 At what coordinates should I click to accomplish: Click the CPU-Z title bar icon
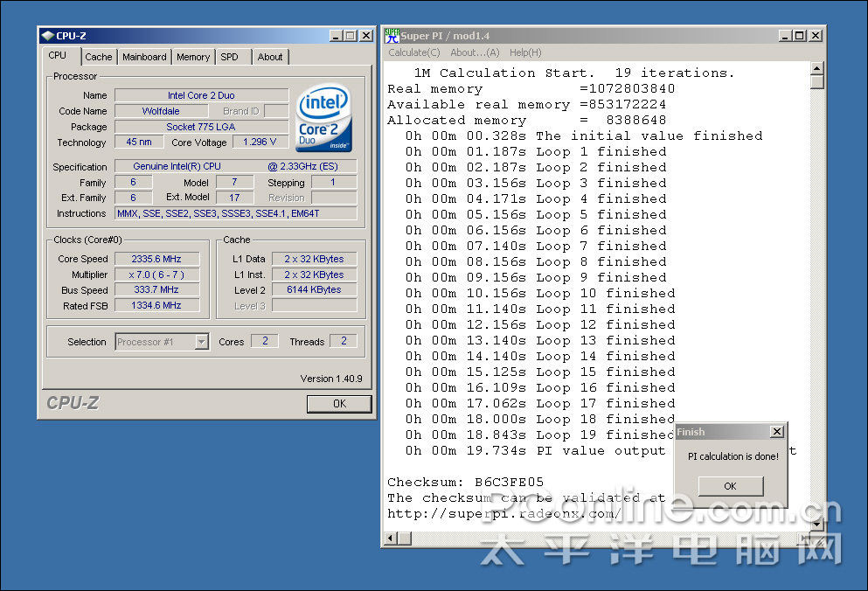(x=47, y=36)
